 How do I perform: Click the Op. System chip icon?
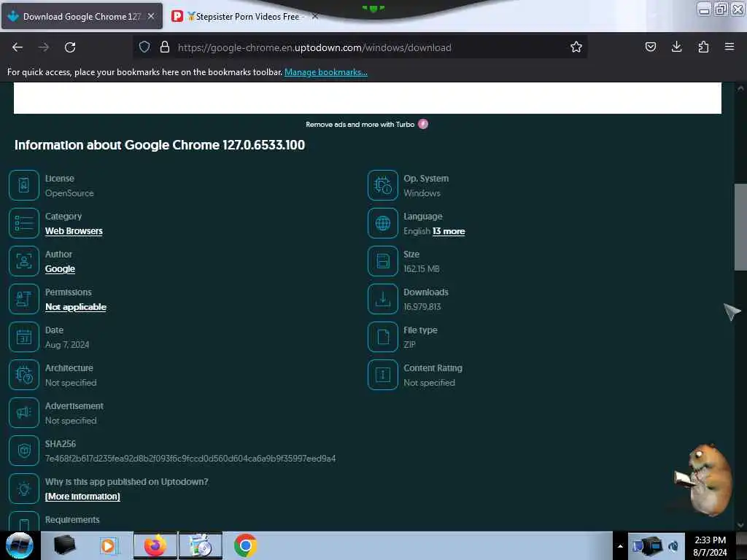coord(382,185)
